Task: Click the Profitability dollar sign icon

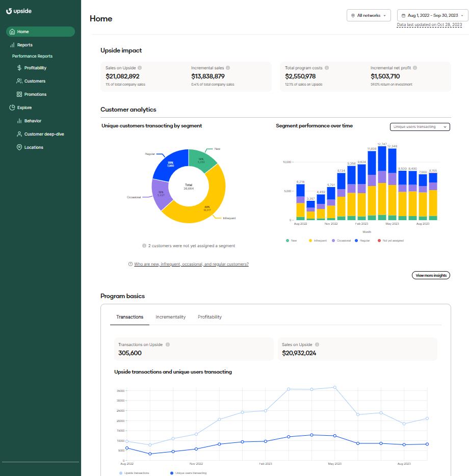Action: click(19, 68)
